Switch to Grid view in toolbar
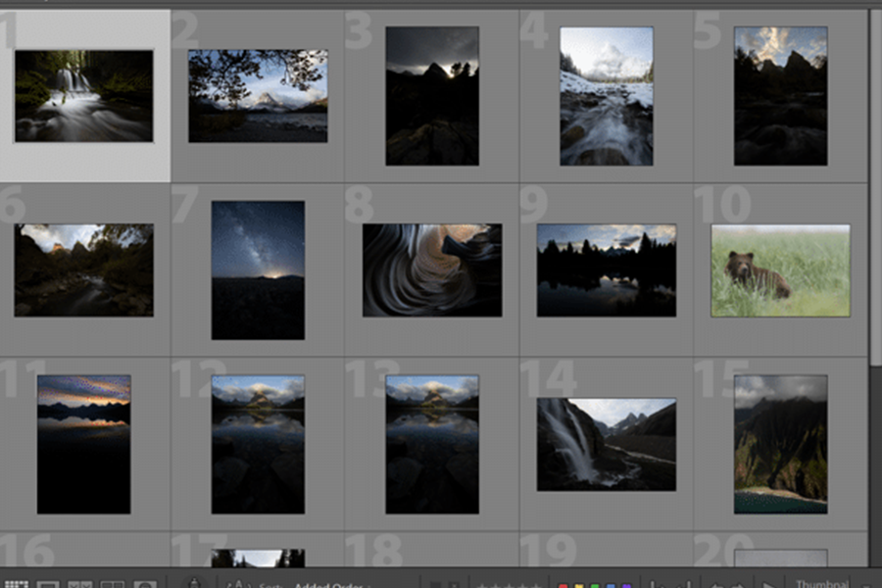 tap(17, 585)
